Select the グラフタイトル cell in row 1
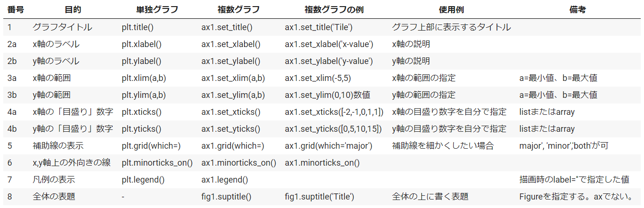This screenshot has width=644, height=208. [x=62, y=27]
